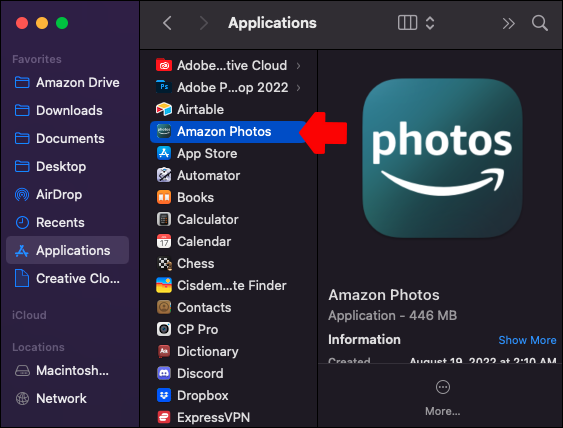Click the large Amazon Photos preview thumbnail
The image size is (563, 428).
[x=442, y=158]
